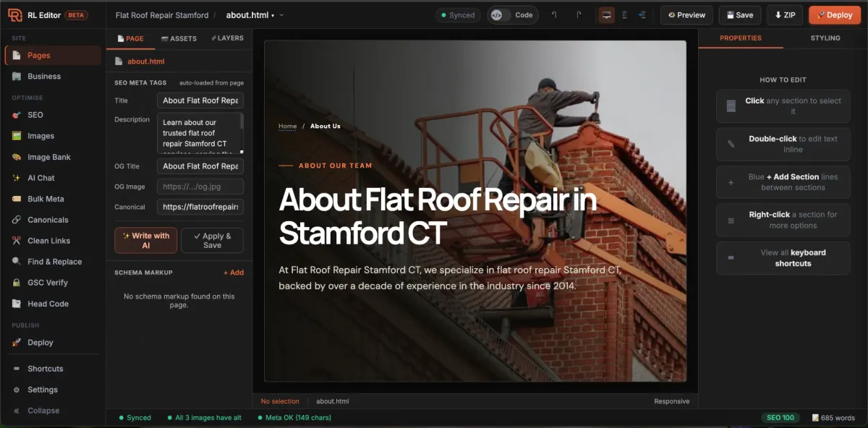Switch to the Properties tab
Screen dimensions: 868x428
[x=741, y=38]
